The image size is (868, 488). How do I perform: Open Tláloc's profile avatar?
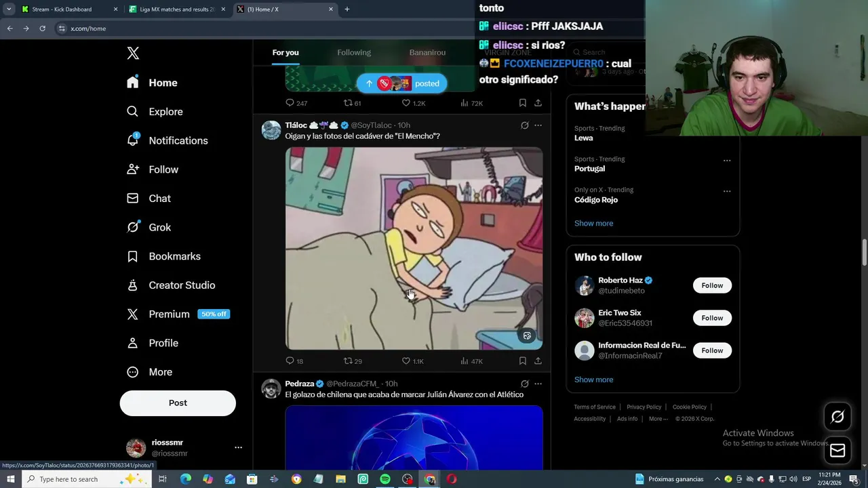point(271,130)
